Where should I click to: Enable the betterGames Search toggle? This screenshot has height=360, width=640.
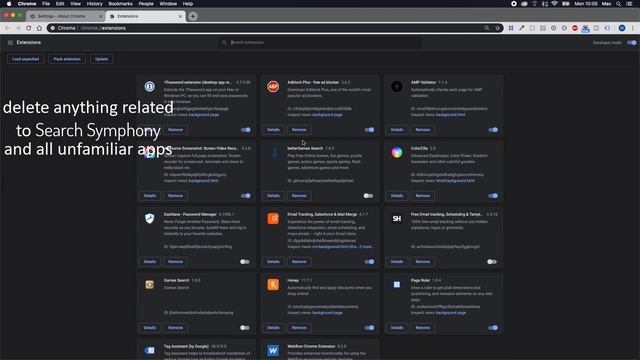click(x=368, y=196)
